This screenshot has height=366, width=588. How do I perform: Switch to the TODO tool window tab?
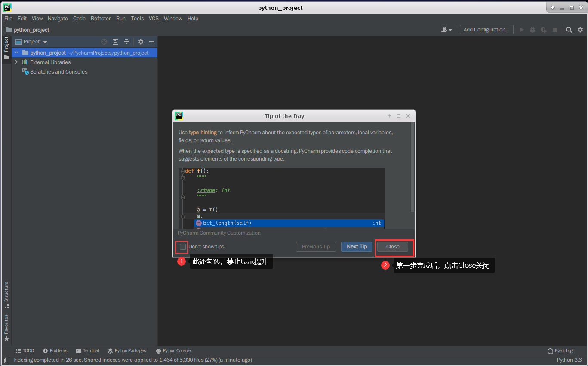[25, 351]
